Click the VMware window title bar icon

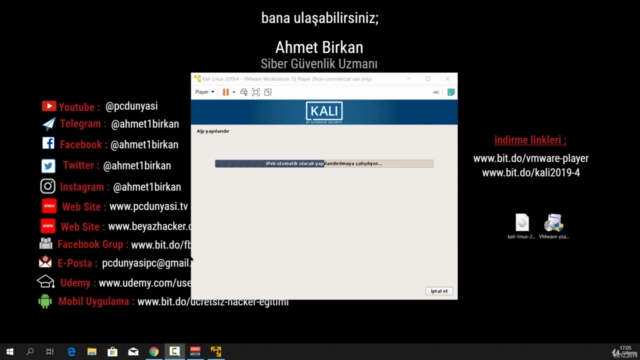[198, 78]
